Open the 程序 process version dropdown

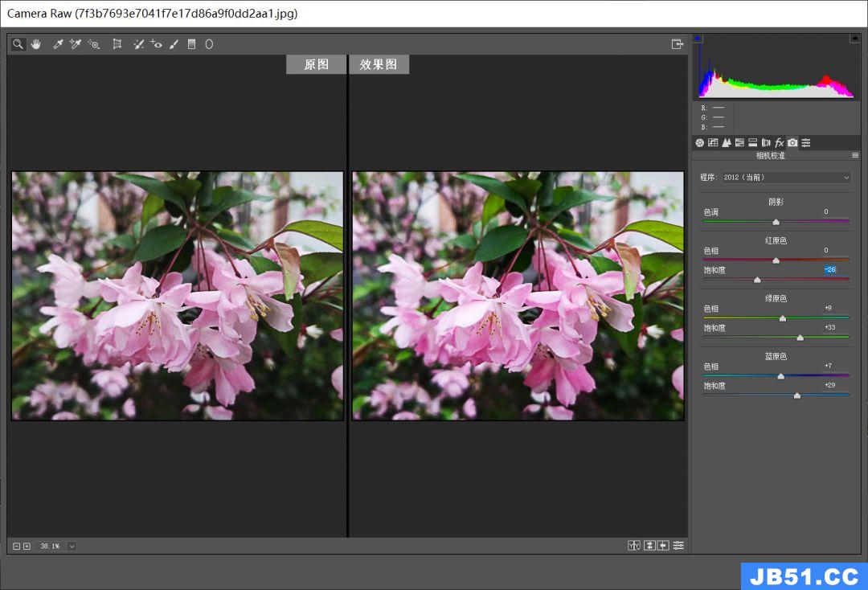tap(784, 177)
